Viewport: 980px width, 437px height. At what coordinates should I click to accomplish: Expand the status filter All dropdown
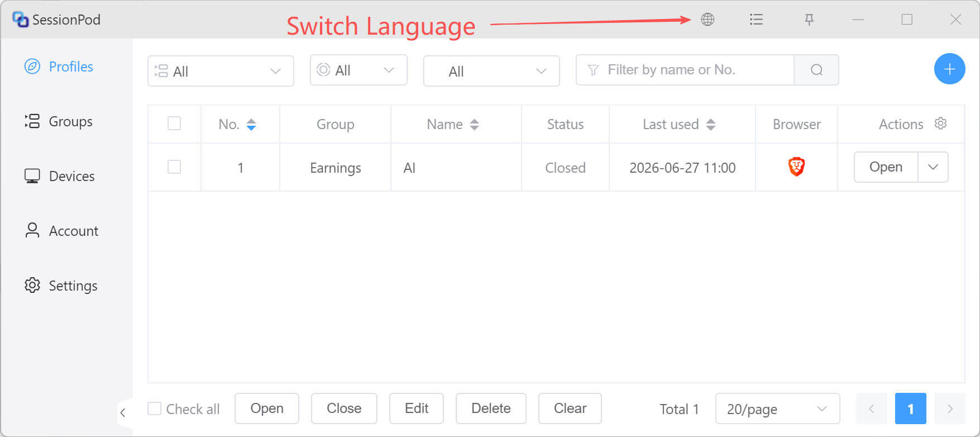point(358,70)
